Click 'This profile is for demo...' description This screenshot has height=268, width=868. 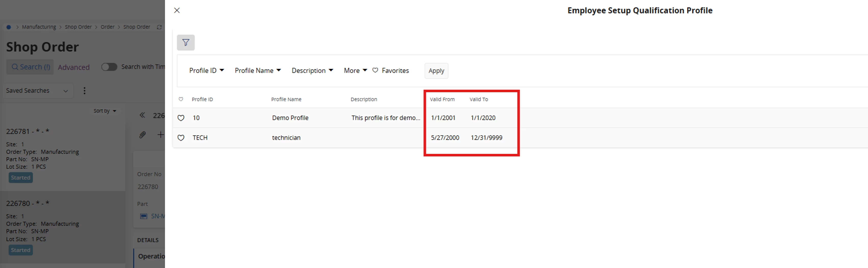coord(386,118)
